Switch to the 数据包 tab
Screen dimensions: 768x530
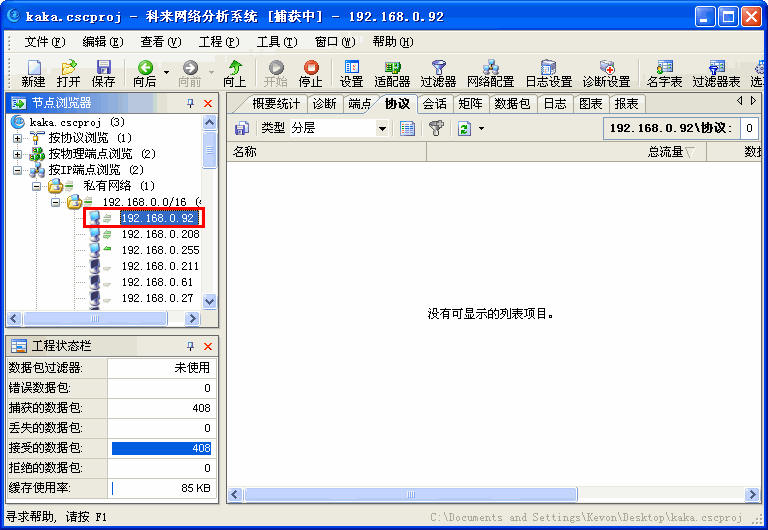pos(512,104)
